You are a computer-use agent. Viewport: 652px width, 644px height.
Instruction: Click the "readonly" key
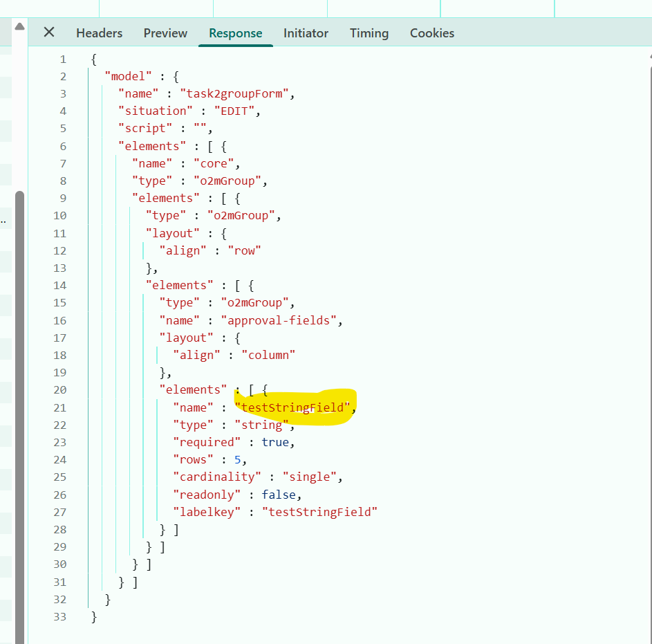207,495
